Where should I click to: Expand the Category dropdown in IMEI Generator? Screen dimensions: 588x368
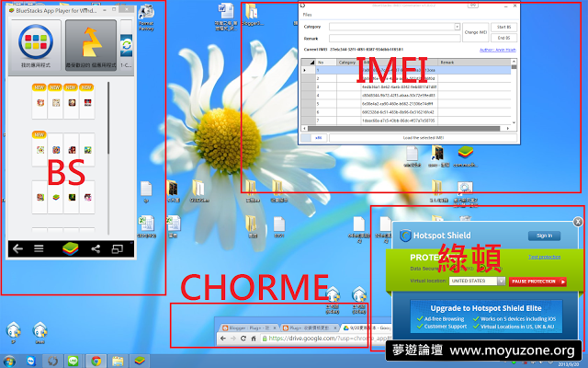click(458, 27)
